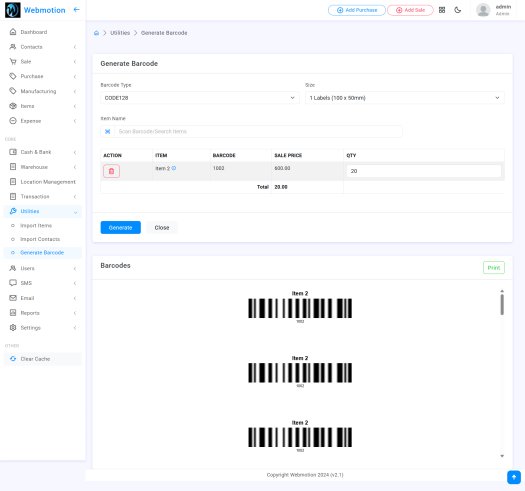Expand the Settings menu chevron
The width and height of the screenshot is (525, 491).
click(x=75, y=328)
